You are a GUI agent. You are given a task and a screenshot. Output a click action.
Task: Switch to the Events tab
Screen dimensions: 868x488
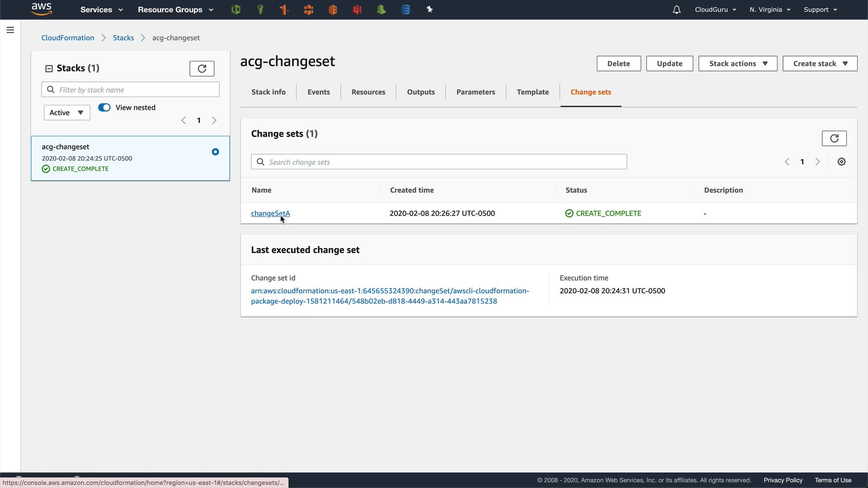tap(318, 92)
